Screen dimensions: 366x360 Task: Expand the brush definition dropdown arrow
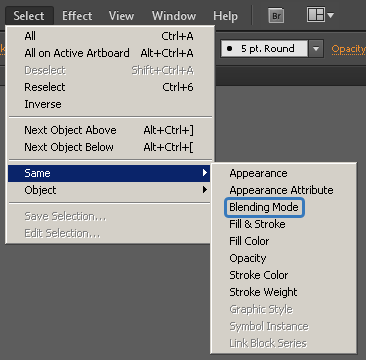[x=316, y=49]
